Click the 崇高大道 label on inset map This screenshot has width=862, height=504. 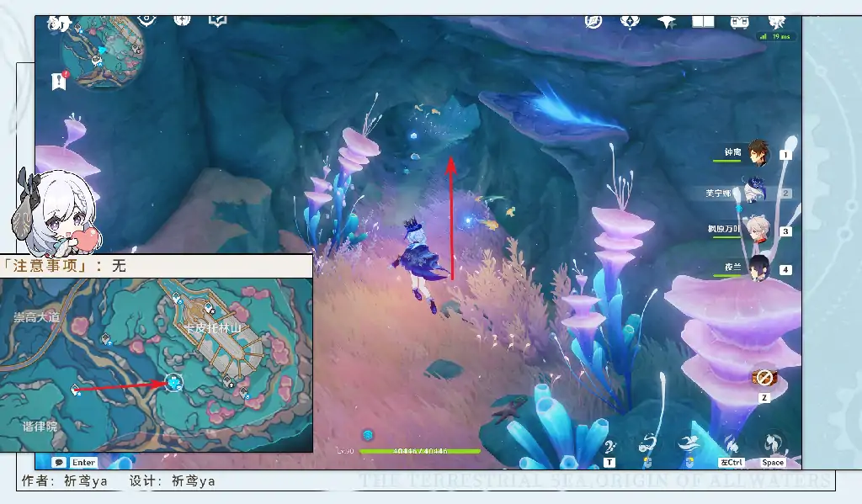[x=37, y=317]
